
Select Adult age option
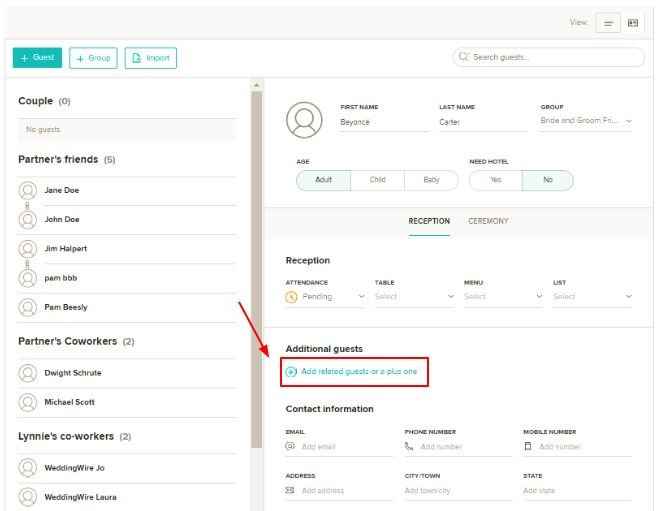pos(324,180)
